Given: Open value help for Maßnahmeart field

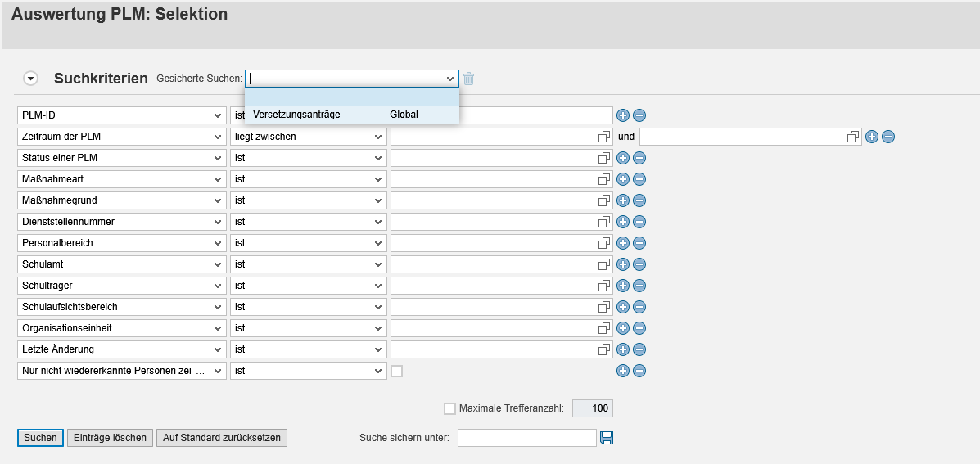Looking at the screenshot, I should 605,179.
